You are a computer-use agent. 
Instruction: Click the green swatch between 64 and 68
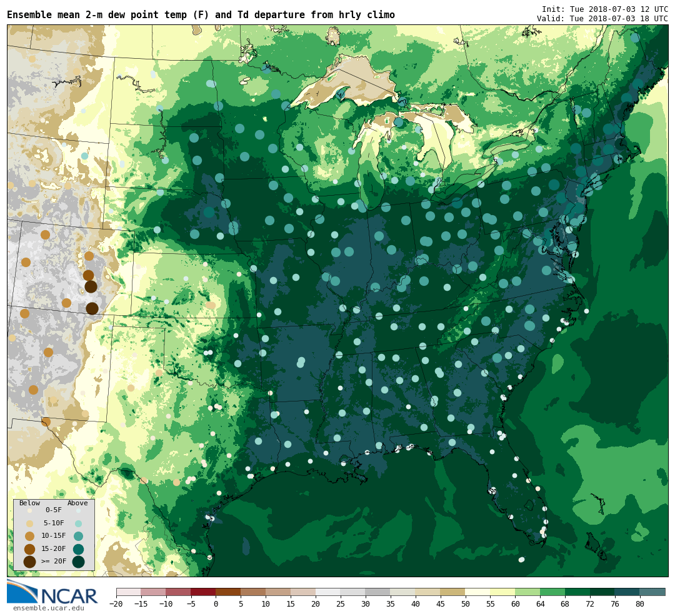pyautogui.click(x=552, y=592)
